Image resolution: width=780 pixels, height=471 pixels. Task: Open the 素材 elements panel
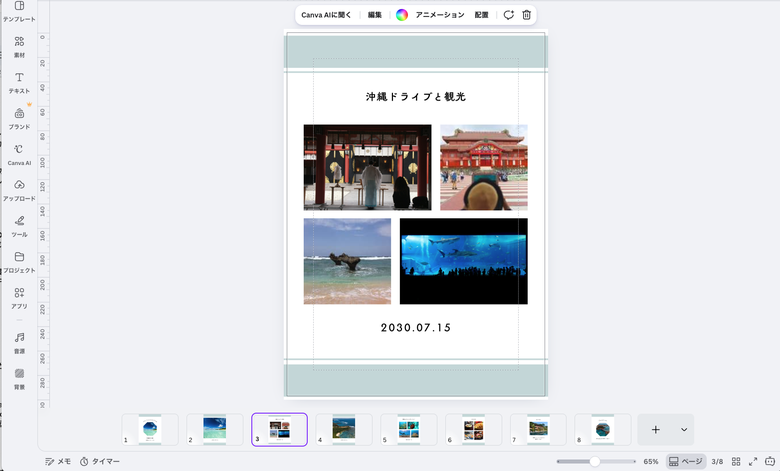[19, 47]
